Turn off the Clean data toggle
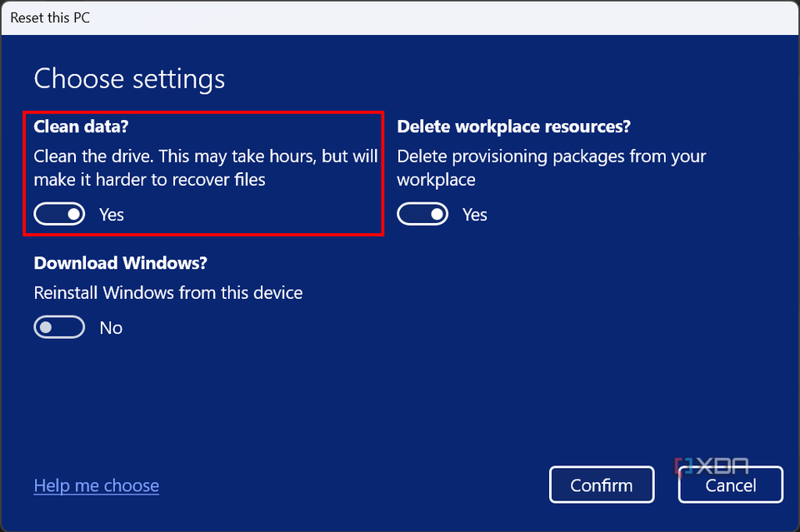The width and height of the screenshot is (800, 532). coord(59,215)
